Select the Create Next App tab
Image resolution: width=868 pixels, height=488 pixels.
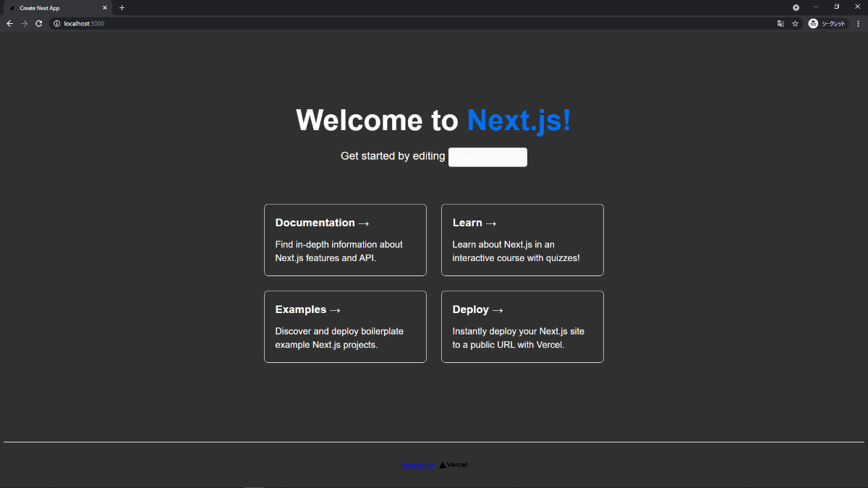click(56, 8)
